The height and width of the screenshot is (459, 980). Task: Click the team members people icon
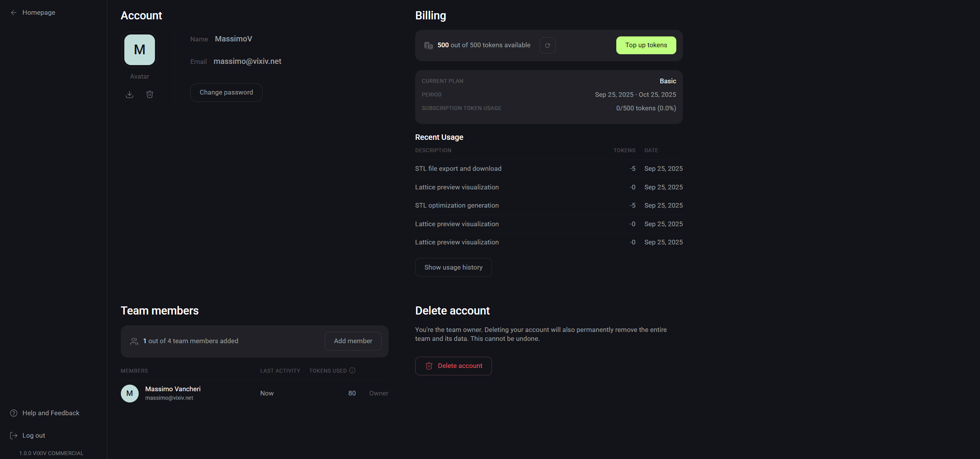pos(134,341)
